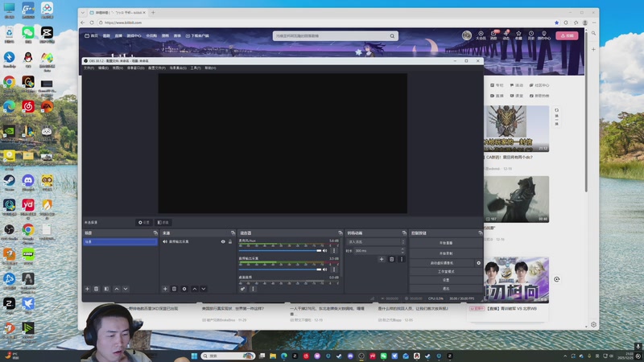Increase transition duration with spinner up arrow
This screenshot has width=644, height=362.
[x=402, y=249]
